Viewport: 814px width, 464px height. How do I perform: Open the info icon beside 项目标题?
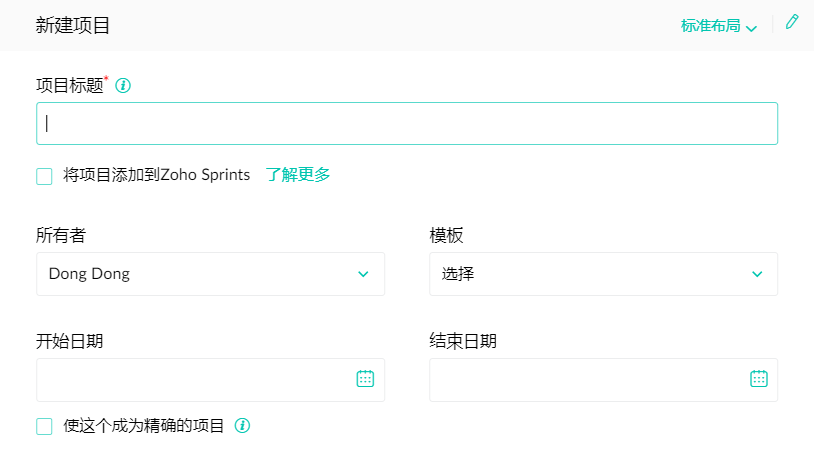123,85
